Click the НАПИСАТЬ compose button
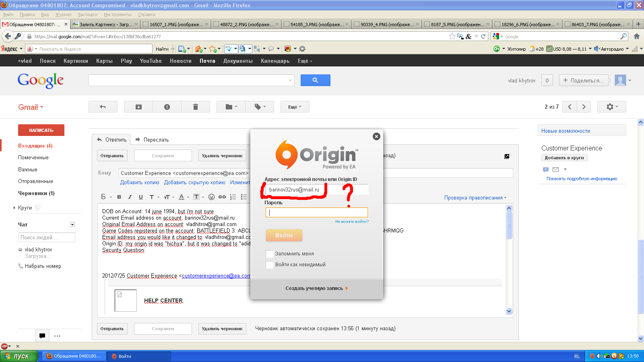 coord(41,130)
